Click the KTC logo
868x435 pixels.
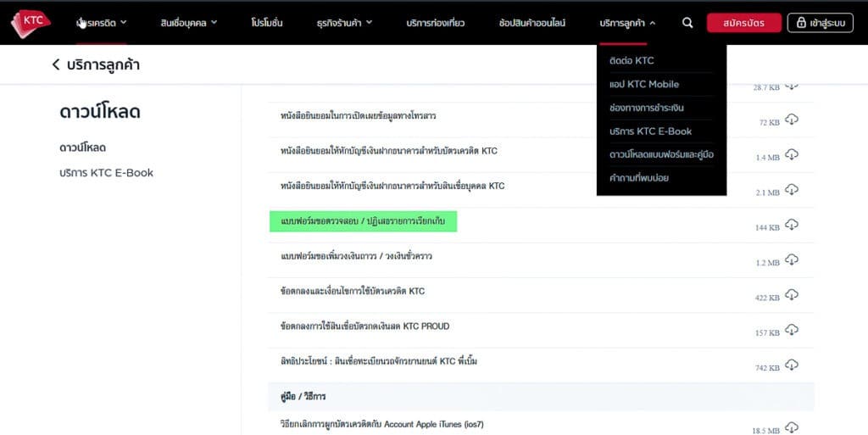pyautogui.click(x=31, y=23)
